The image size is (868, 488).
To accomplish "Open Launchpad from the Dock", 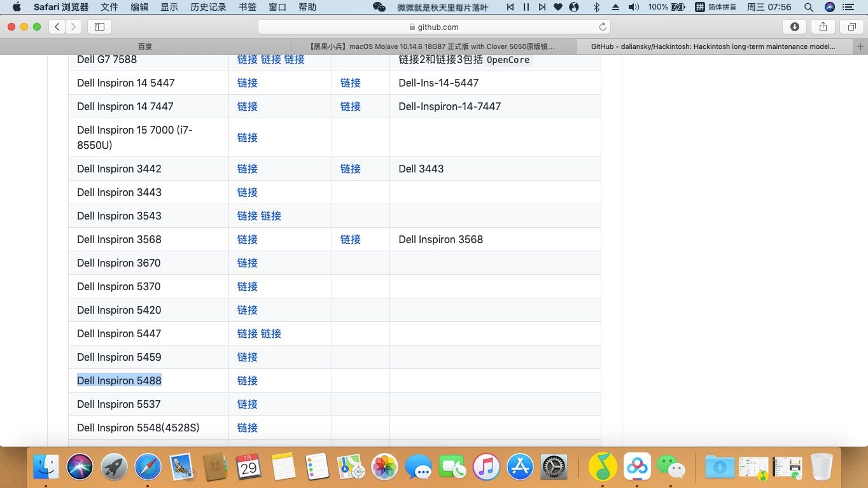I will [x=114, y=468].
